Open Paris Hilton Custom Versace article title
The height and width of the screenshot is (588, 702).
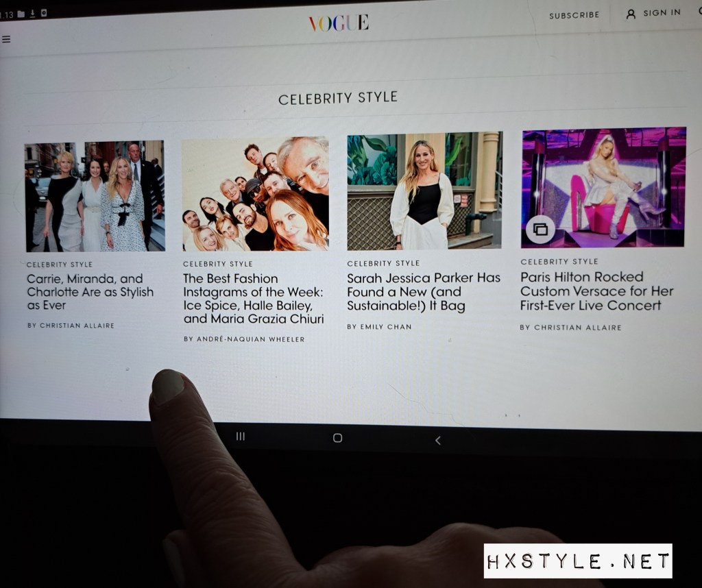596,291
